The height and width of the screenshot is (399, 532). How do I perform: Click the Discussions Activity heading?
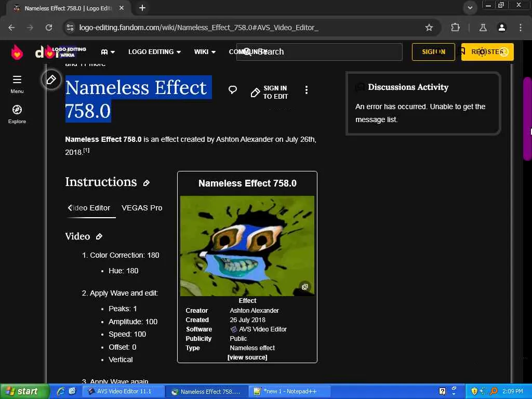tap(408, 87)
